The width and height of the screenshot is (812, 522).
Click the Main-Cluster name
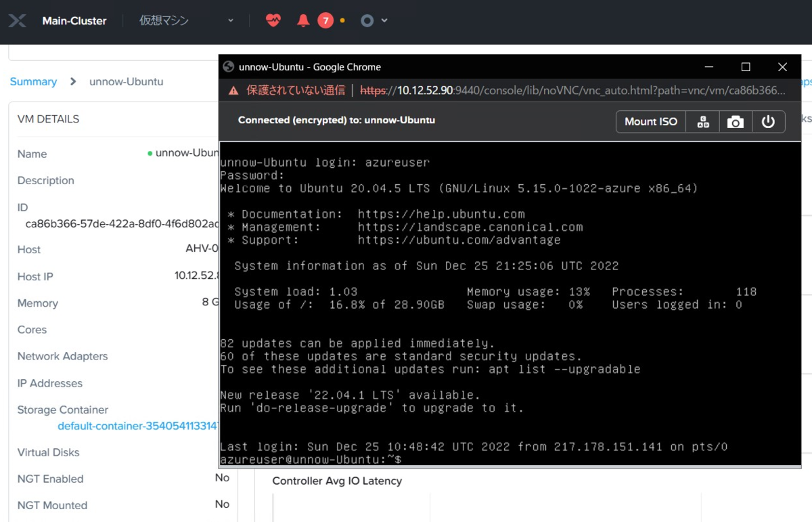pyautogui.click(x=74, y=21)
